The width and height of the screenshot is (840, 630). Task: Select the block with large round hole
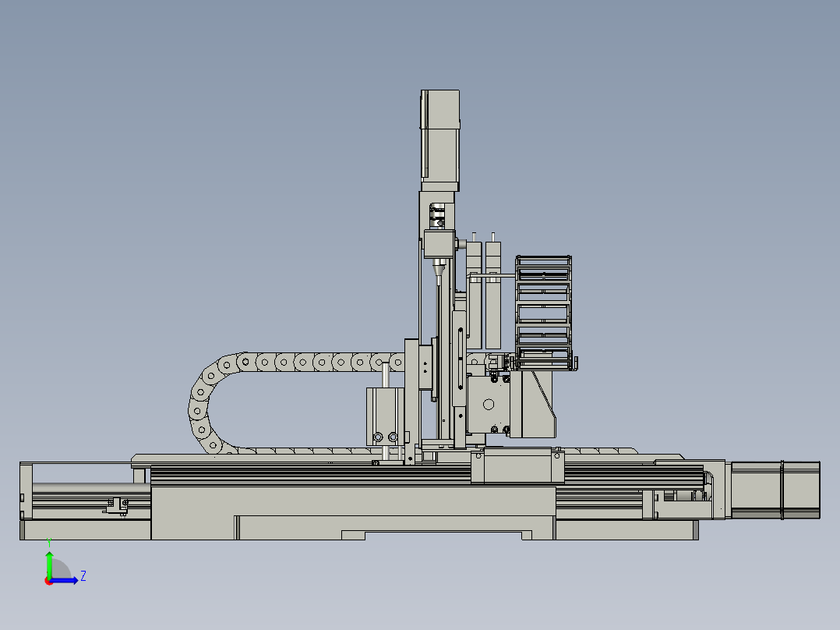(488, 405)
